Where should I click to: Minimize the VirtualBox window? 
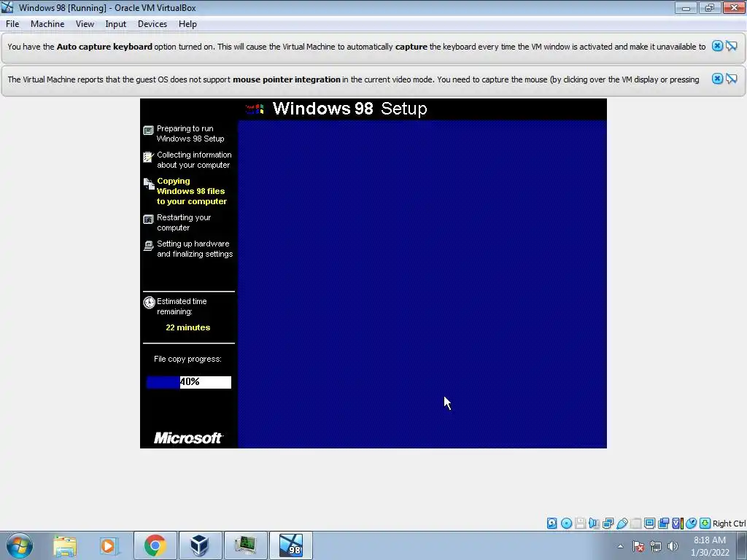click(x=686, y=7)
